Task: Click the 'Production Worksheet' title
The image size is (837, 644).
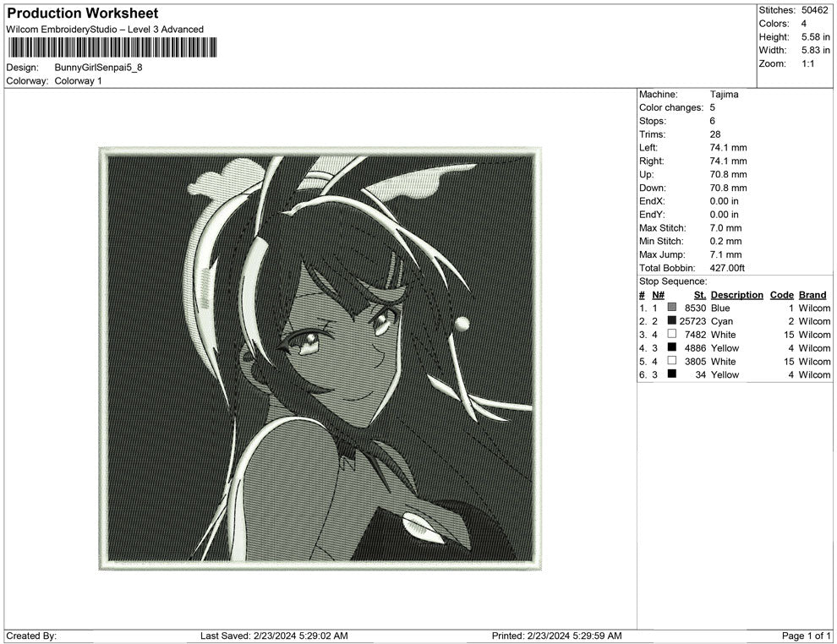Action: (x=83, y=14)
